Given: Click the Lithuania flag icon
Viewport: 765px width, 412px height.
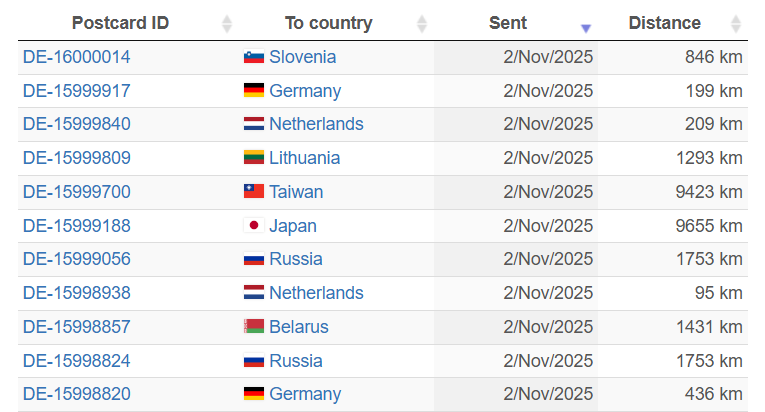Looking at the screenshot, I should (x=253, y=158).
